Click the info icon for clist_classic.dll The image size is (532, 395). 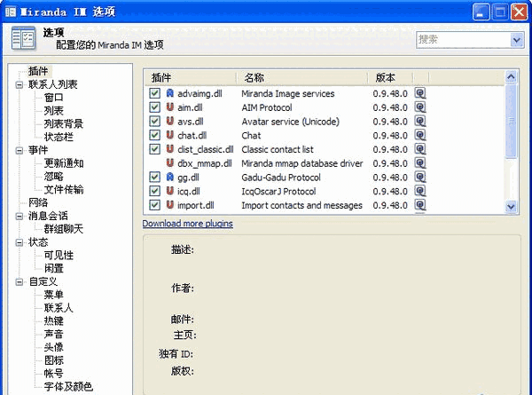[420, 149]
